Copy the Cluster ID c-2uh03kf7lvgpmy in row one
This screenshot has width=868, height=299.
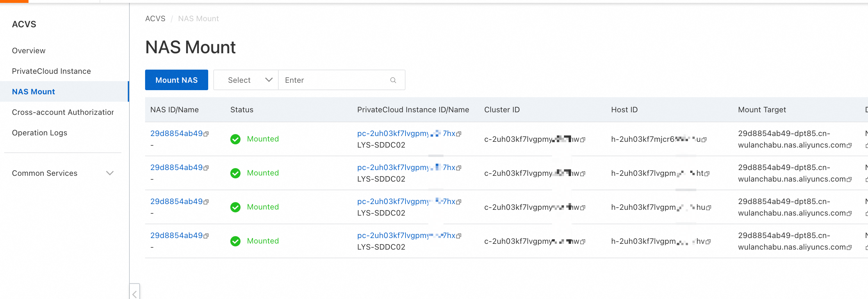click(583, 139)
